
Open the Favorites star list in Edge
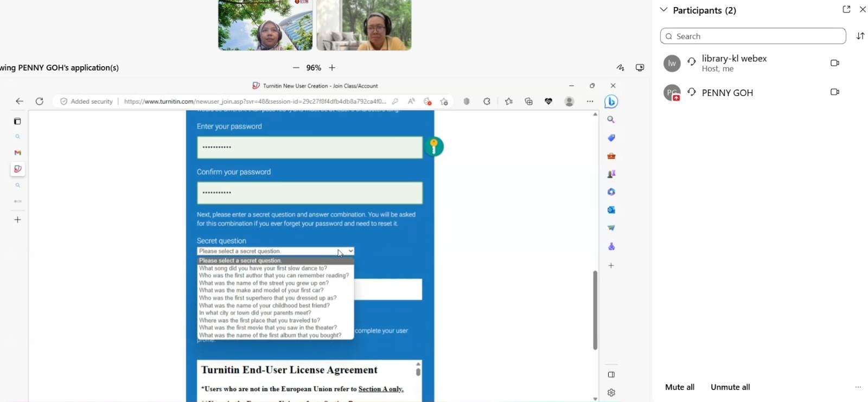509,101
